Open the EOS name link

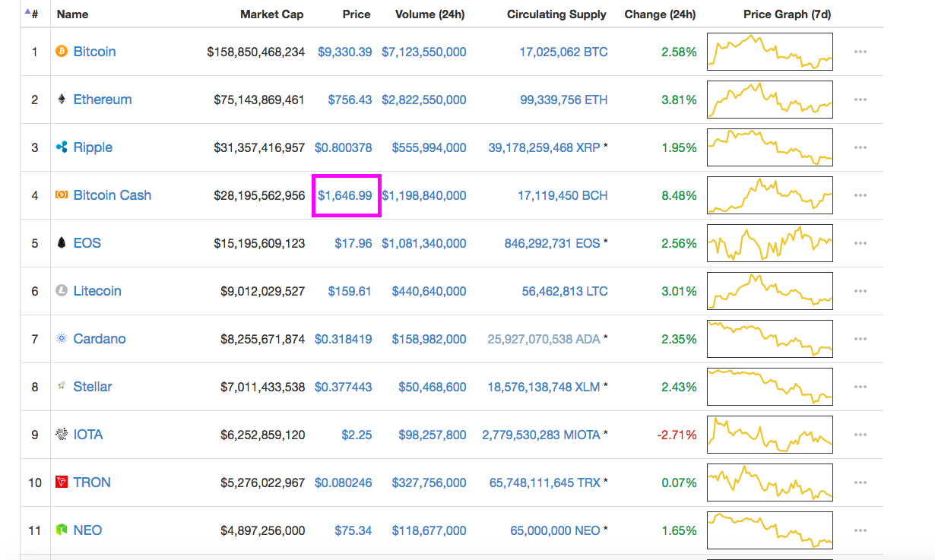coord(87,243)
